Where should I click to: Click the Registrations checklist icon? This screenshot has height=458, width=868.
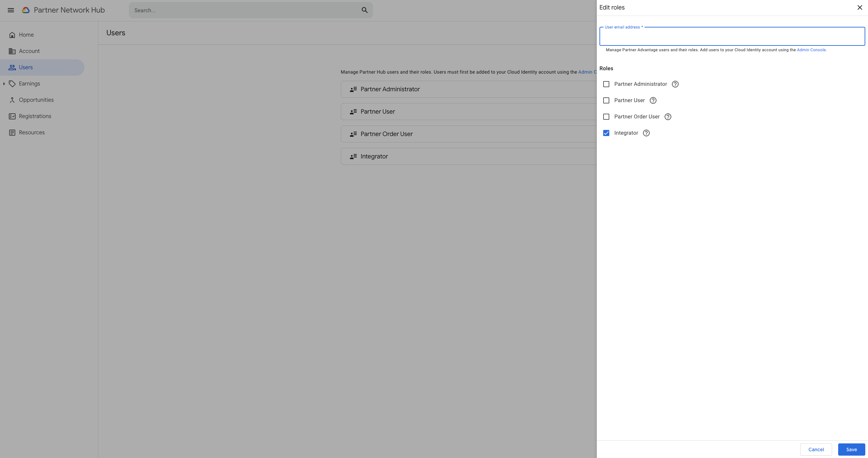point(12,116)
